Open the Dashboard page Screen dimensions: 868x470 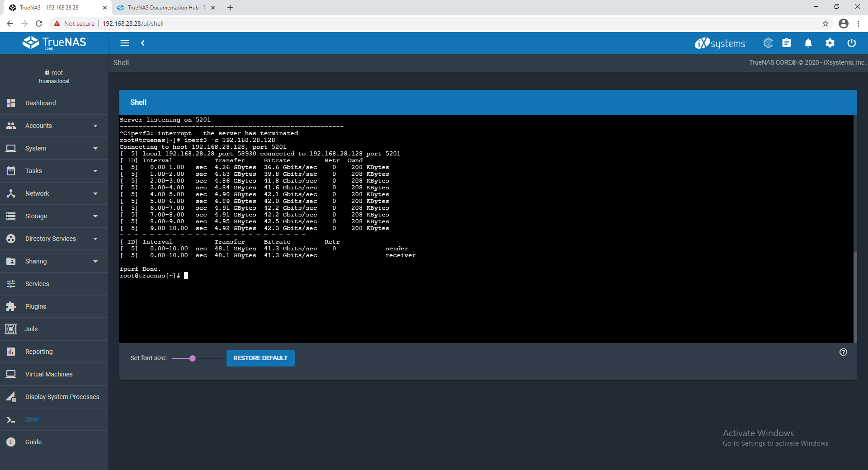tap(41, 103)
